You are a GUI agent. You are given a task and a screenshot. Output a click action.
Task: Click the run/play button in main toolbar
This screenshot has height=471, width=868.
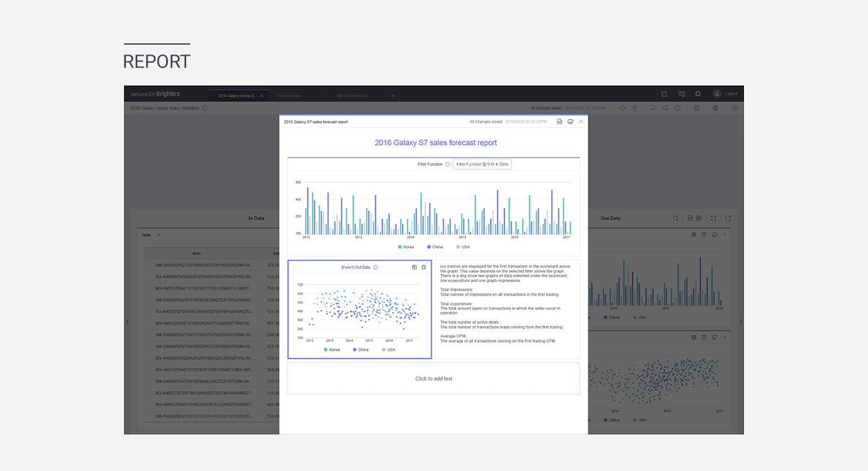click(x=735, y=108)
